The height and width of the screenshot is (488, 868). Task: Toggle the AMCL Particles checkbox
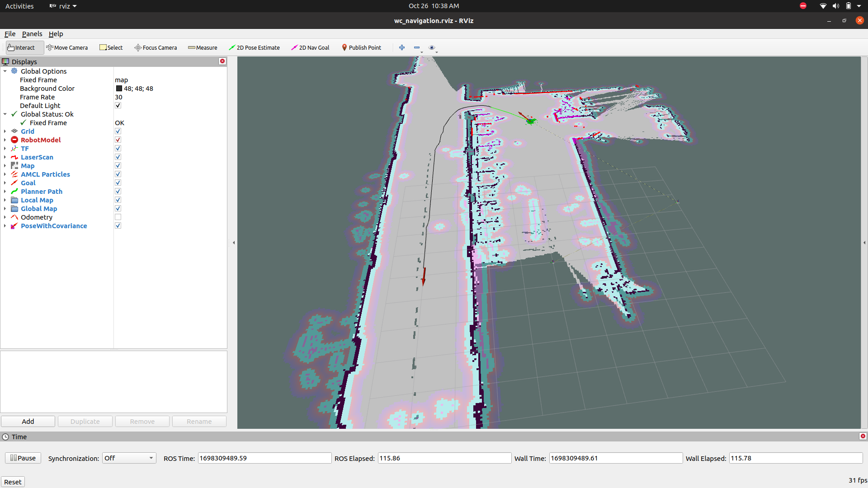pos(118,174)
